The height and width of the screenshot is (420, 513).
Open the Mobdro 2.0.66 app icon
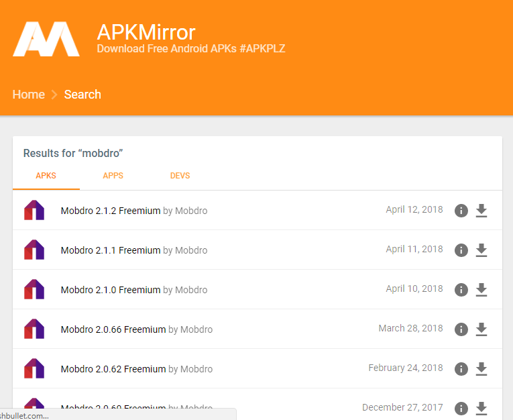click(34, 329)
